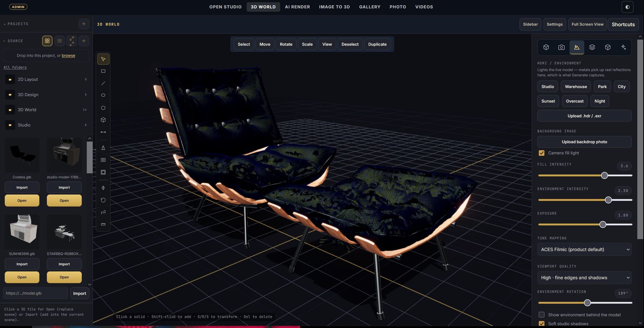Switch to AI Render tab

297,7
